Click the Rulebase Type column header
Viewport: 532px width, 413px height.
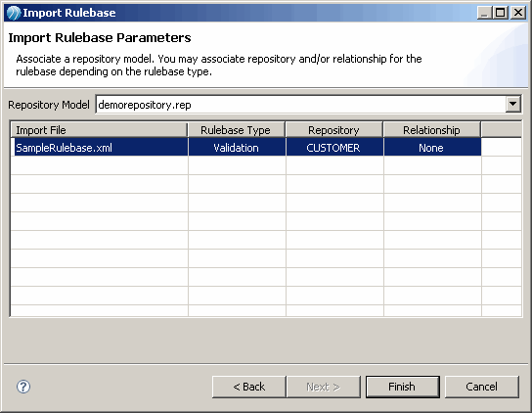pyautogui.click(x=237, y=130)
